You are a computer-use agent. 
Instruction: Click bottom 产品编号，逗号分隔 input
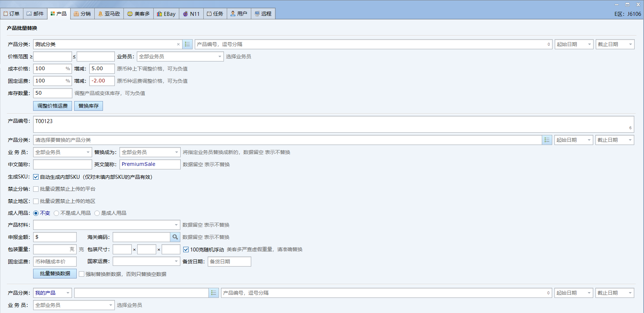(386, 293)
